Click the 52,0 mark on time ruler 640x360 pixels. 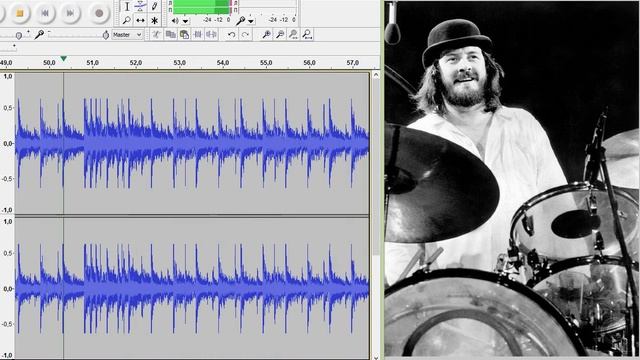pos(136,62)
